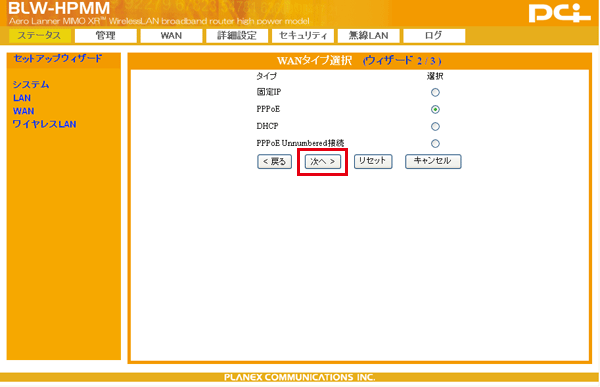Click the < 戻る button
Viewport: 600px width, 387px height.
coord(274,162)
